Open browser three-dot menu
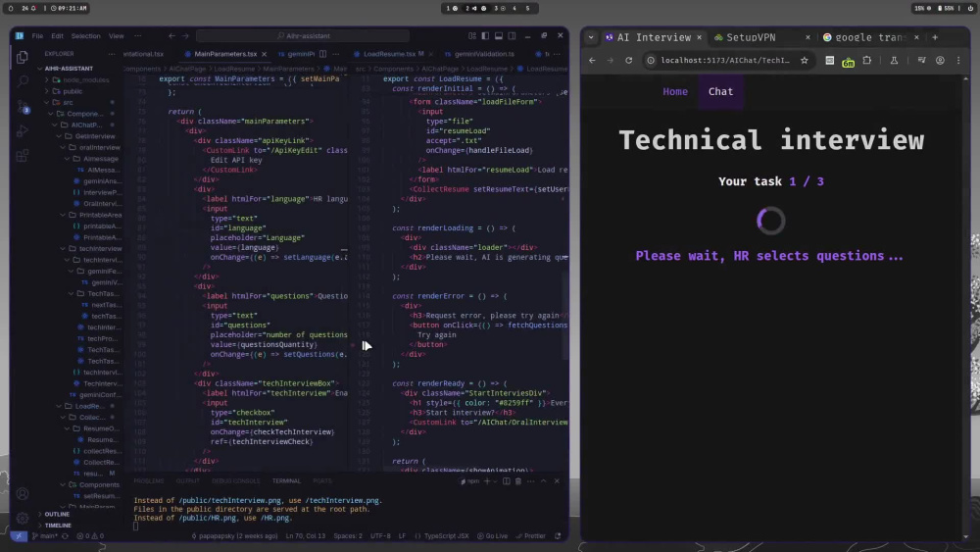The image size is (980, 552). coord(958,60)
